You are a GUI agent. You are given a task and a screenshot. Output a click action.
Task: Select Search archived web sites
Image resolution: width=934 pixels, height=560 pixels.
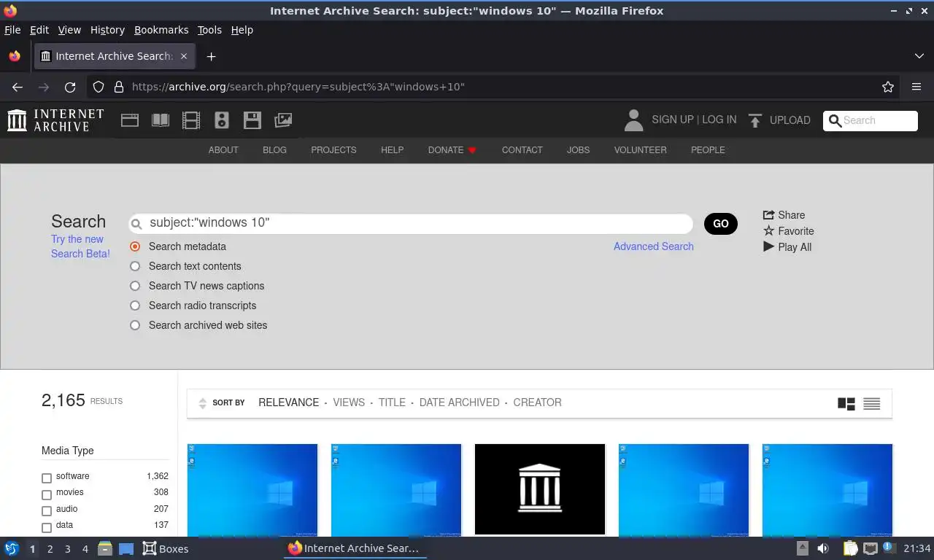pyautogui.click(x=135, y=325)
